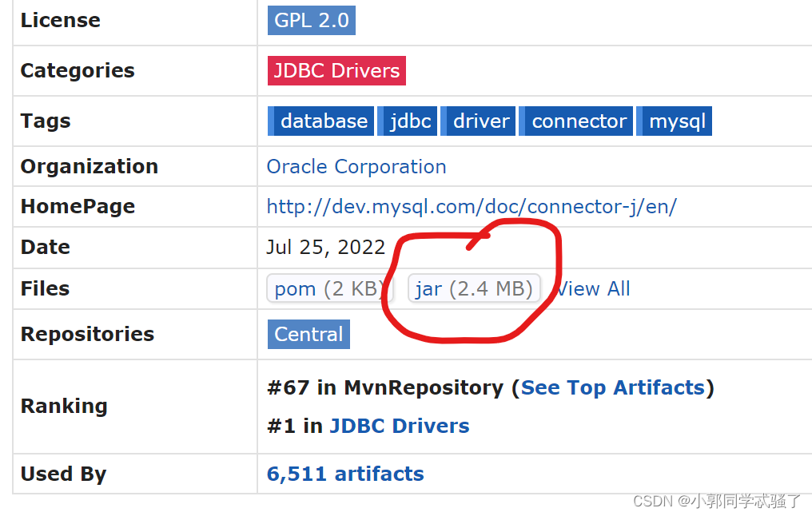Open the Central repository badge
Image resolution: width=812 pixels, height=516 pixels.
coord(308,334)
